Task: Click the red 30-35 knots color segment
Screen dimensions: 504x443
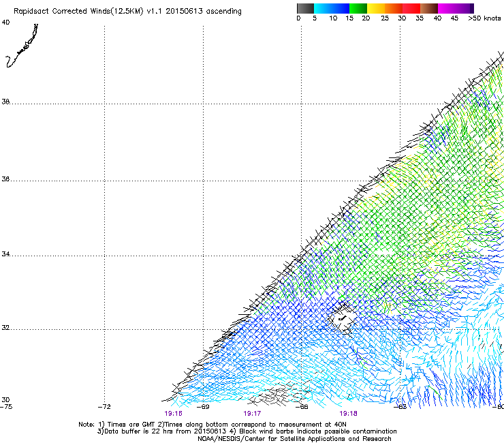Action: click(411, 8)
